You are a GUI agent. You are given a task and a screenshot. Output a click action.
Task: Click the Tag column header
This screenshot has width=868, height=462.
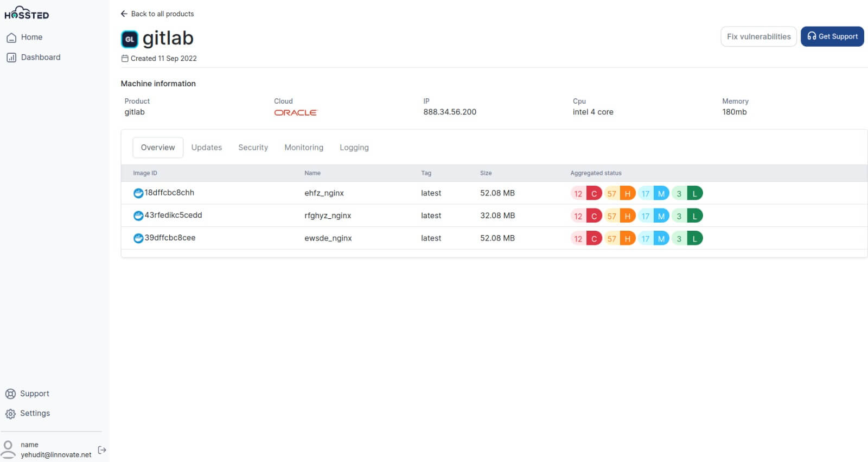(426, 173)
